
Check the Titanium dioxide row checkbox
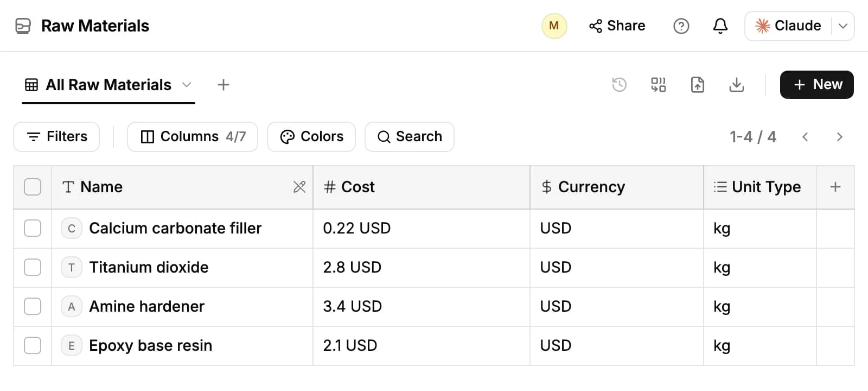click(33, 267)
